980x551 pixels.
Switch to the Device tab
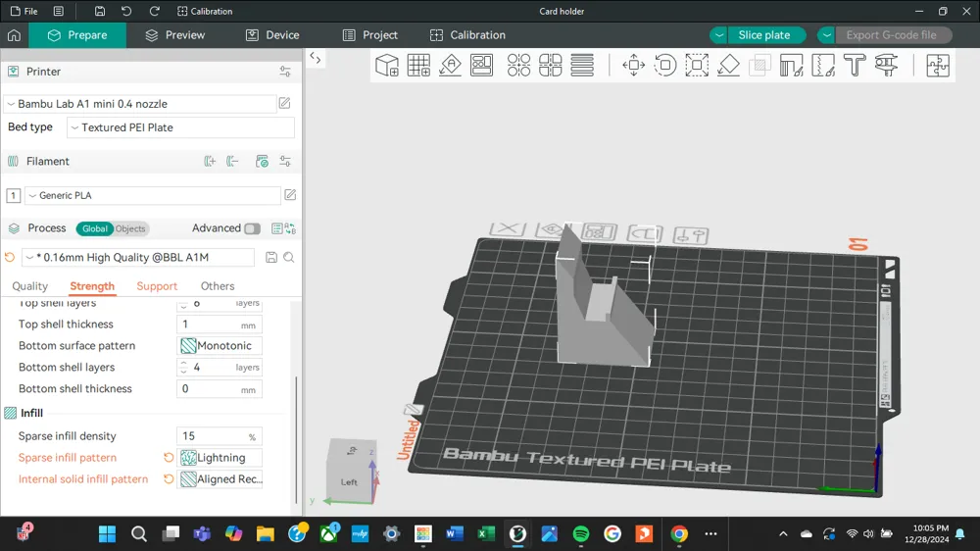pyautogui.click(x=272, y=35)
